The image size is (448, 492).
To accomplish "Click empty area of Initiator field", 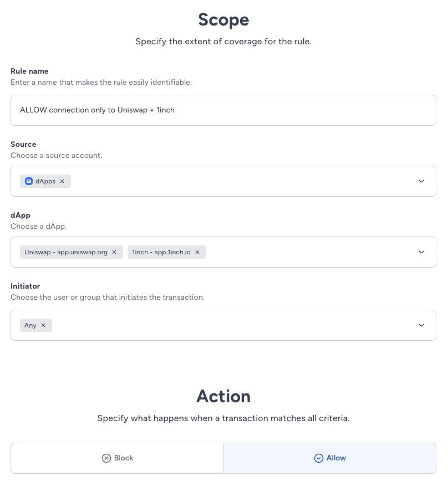I will [232, 325].
